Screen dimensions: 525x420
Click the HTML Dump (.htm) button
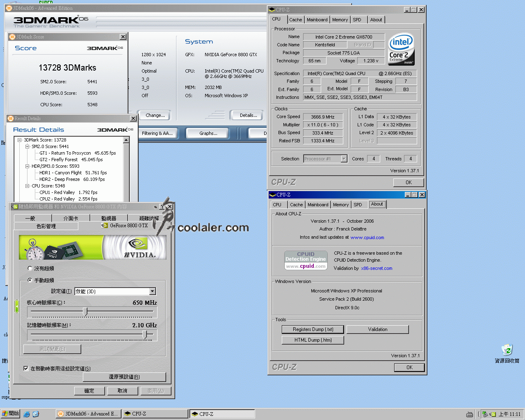point(313,340)
